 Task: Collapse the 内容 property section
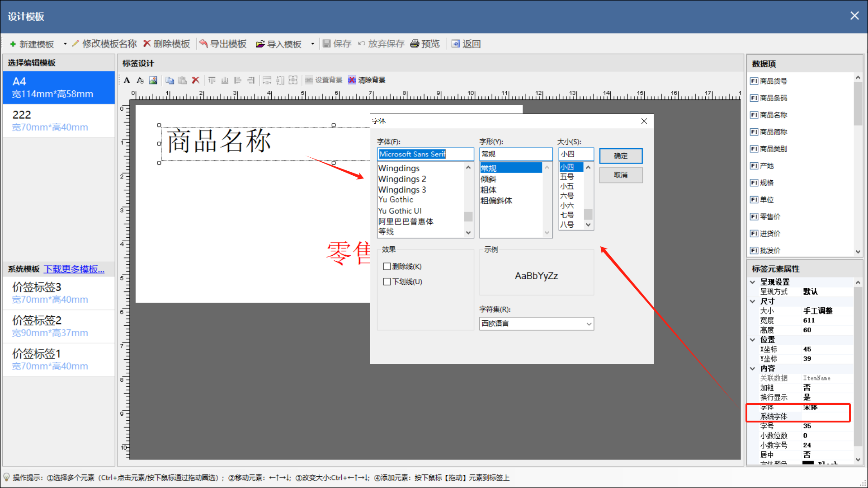coord(753,368)
